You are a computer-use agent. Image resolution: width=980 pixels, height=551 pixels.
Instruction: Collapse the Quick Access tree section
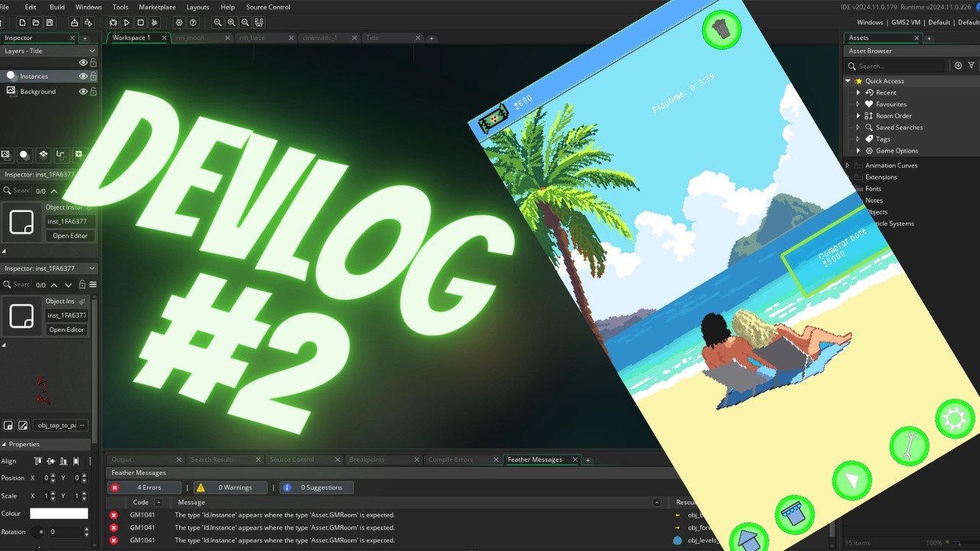tap(848, 81)
